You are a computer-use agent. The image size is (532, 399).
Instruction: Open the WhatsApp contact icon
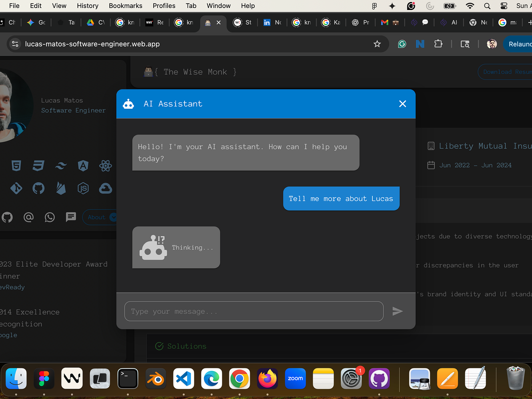50,217
